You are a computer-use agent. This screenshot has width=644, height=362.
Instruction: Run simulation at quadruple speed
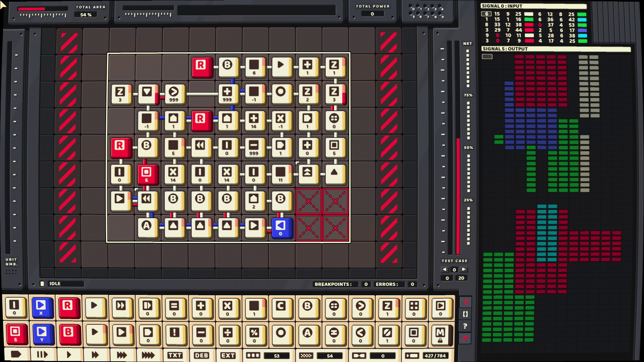coord(148,355)
